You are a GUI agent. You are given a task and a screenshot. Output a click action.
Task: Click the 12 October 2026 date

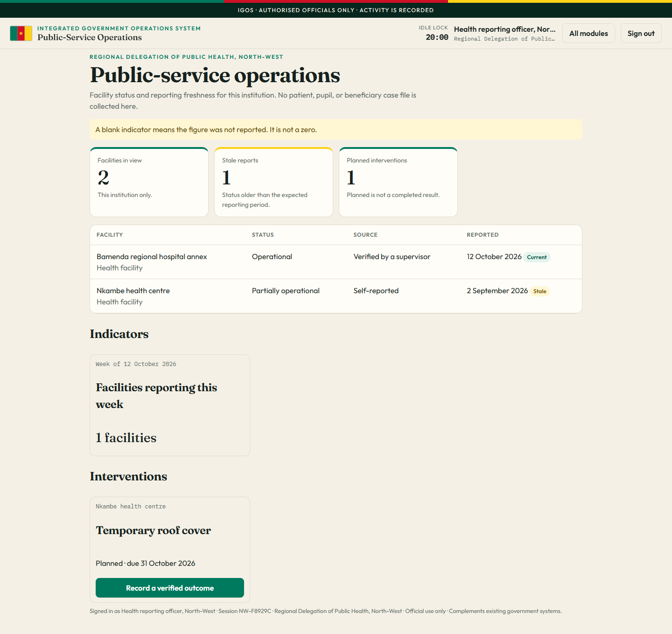tap(494, 257)
